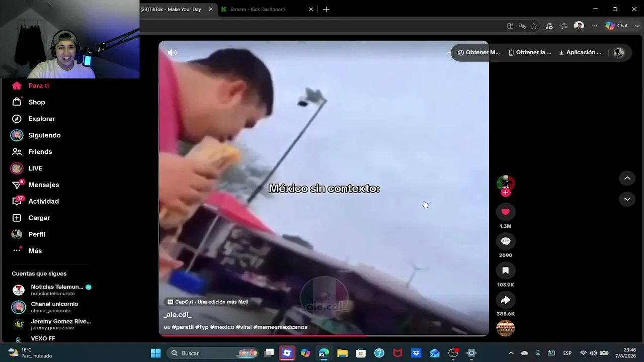Open the #memesmexicanos hashtag
The width and height of the screenshot is (644, 362).
280,327
